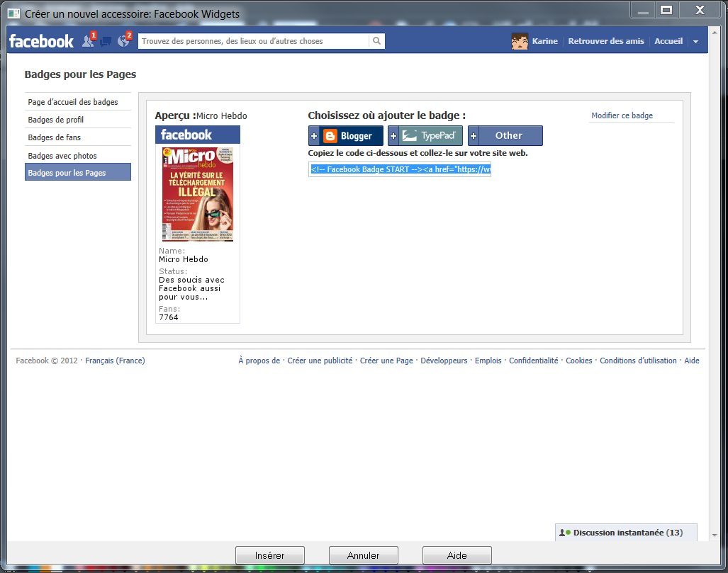Click the TypePad button
The width and height of the screenshot is (728, 573).
click(x=425, y=135)
